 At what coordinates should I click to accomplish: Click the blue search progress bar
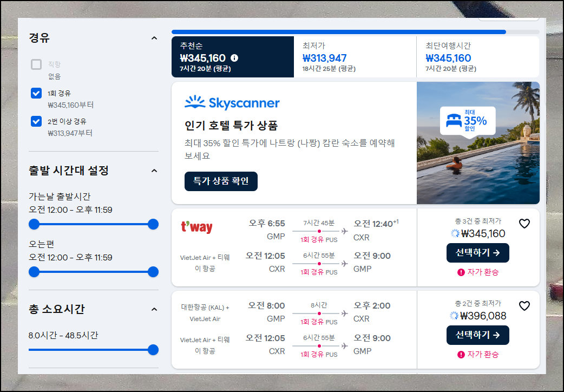tap(339, 32)
